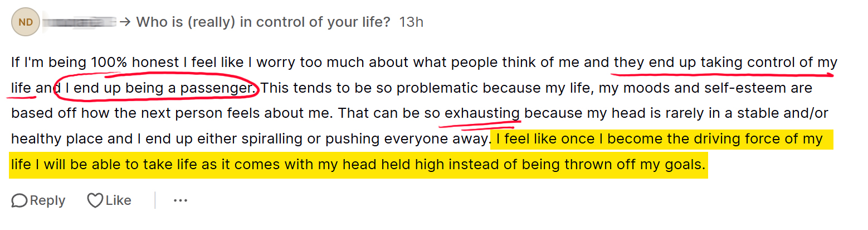Click the divider line beside Like

tap(155, 201)
